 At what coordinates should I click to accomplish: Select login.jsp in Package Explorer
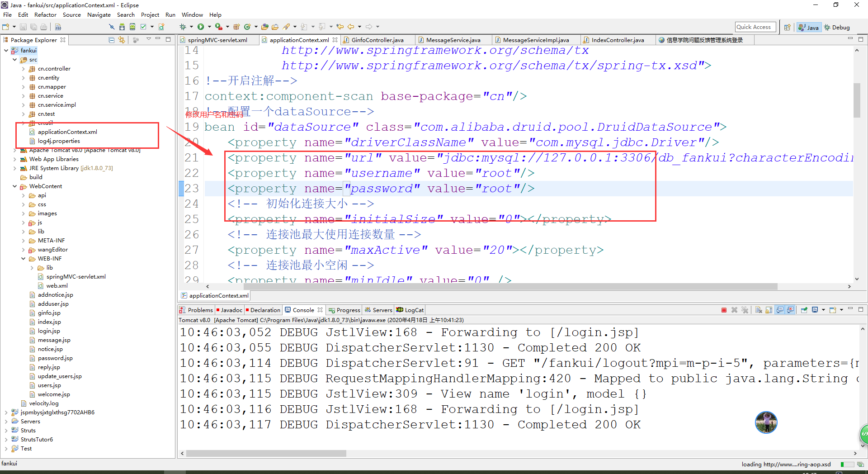[49, 331]
